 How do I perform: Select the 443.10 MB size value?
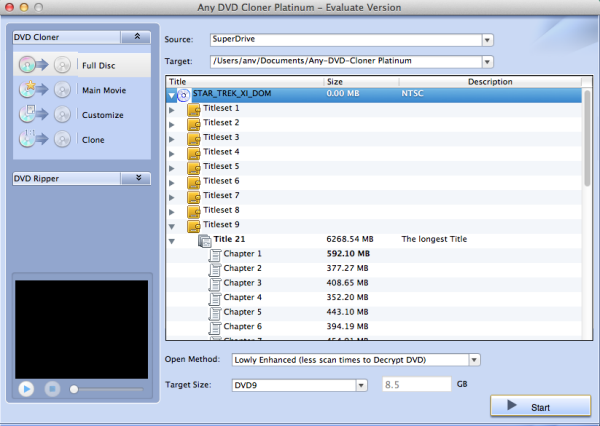tap(347, 312)
